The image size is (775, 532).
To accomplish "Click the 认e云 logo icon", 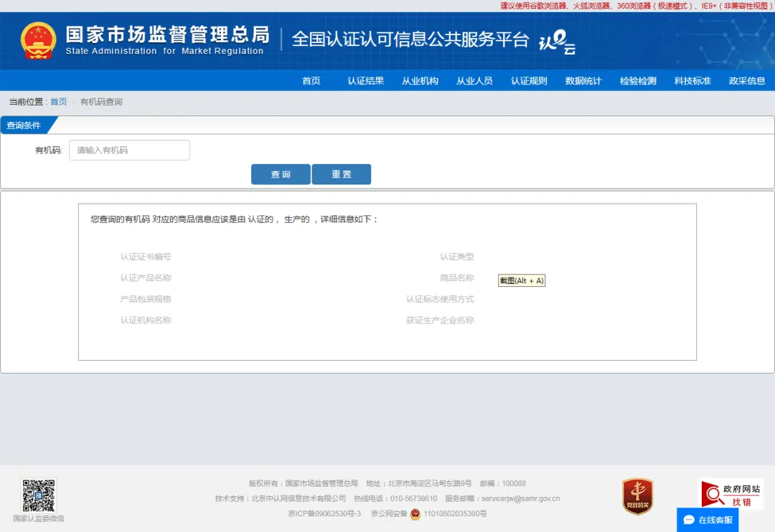I will tap(558, 42).
